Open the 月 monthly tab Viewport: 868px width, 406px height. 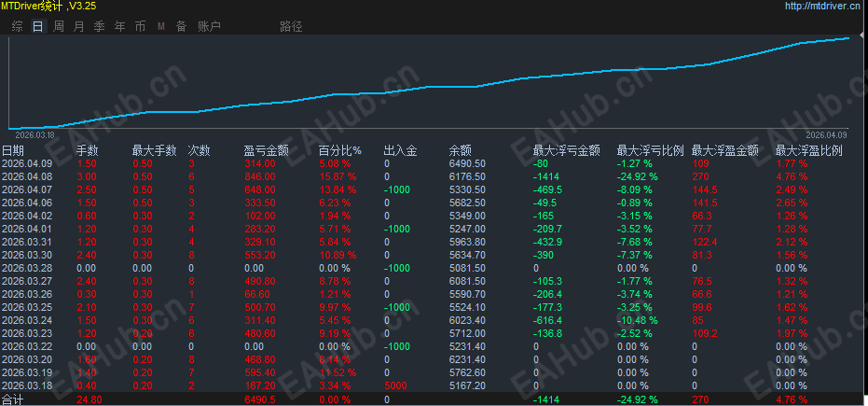pyautogui.click(x=78, y=26)
